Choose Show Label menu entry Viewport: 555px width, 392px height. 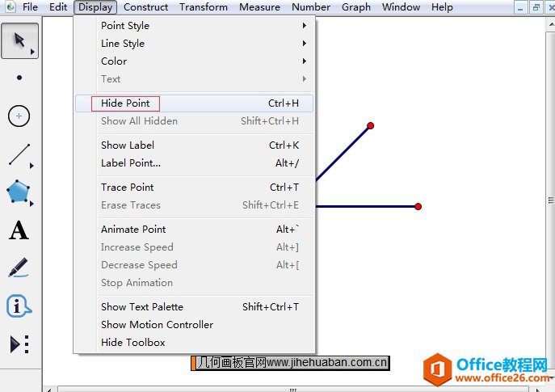(195, 145)
